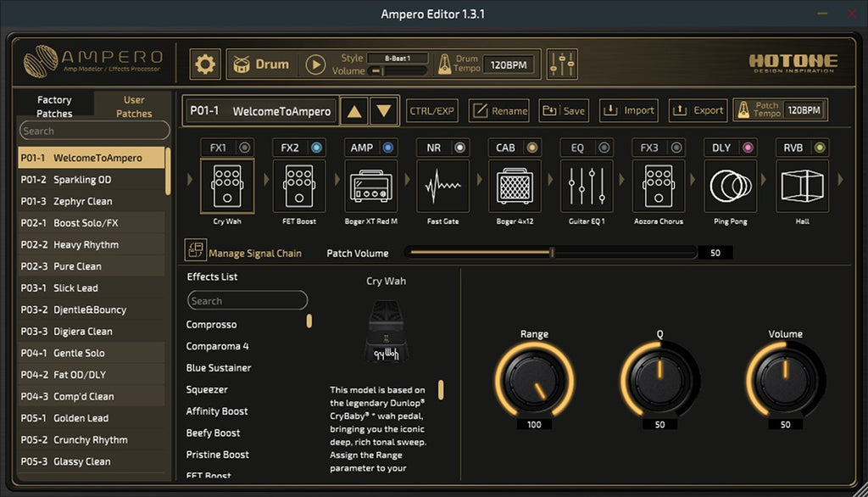This screenshot has height=497, width=868.
Task: Open the global mixer sliders icon
Action: coord(562,64)
